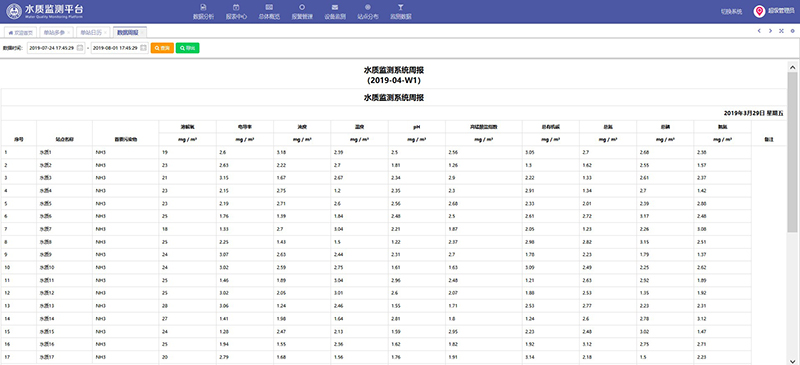Go to next tab with right chevron
The width and height of the screenshot is (800, 365).
click(770, 31)
